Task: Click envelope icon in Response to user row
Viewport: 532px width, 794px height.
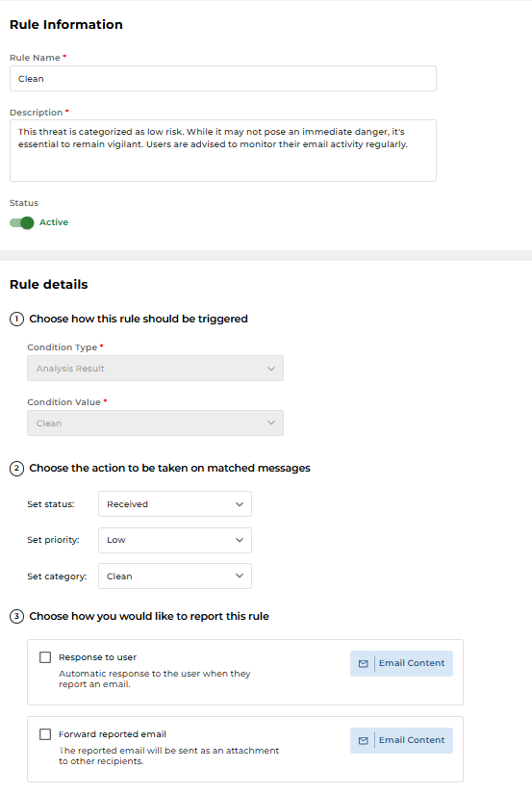Action: 363,663
